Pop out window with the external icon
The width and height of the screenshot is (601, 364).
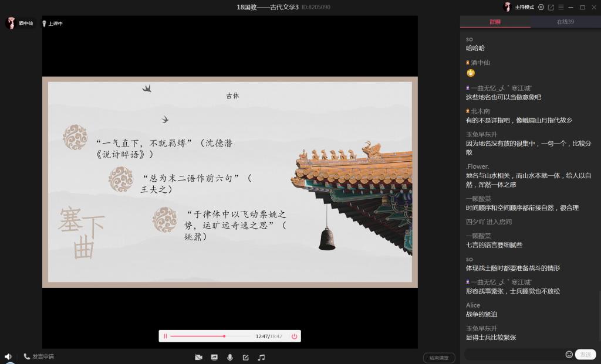(551, 7)
